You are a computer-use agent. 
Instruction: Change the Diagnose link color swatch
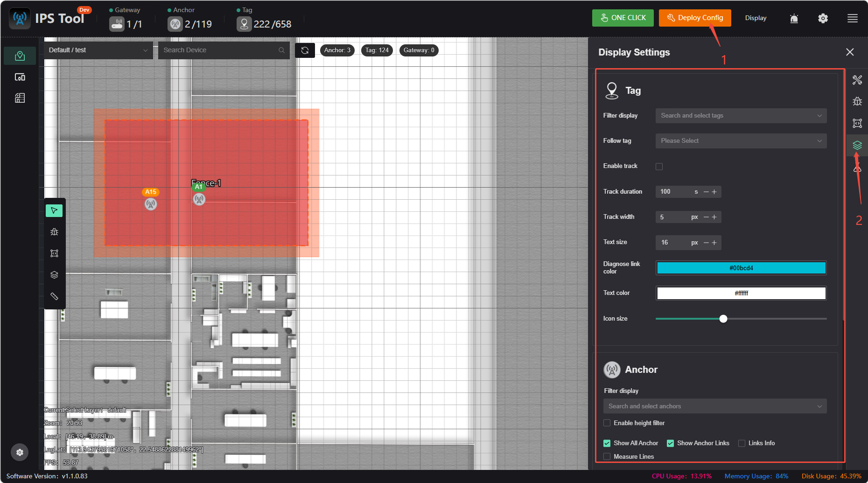tap(741, 268)
